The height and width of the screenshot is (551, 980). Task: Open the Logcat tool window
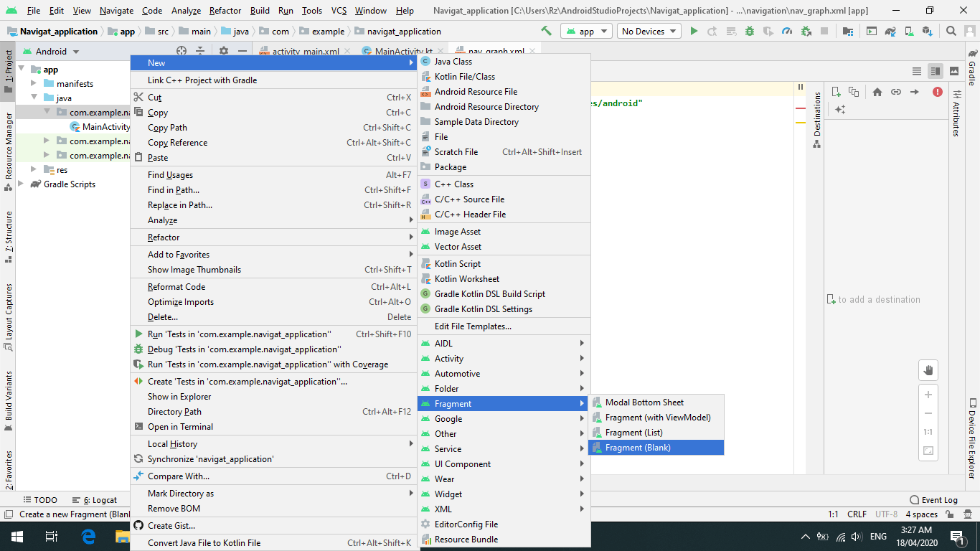coord(95,499)
